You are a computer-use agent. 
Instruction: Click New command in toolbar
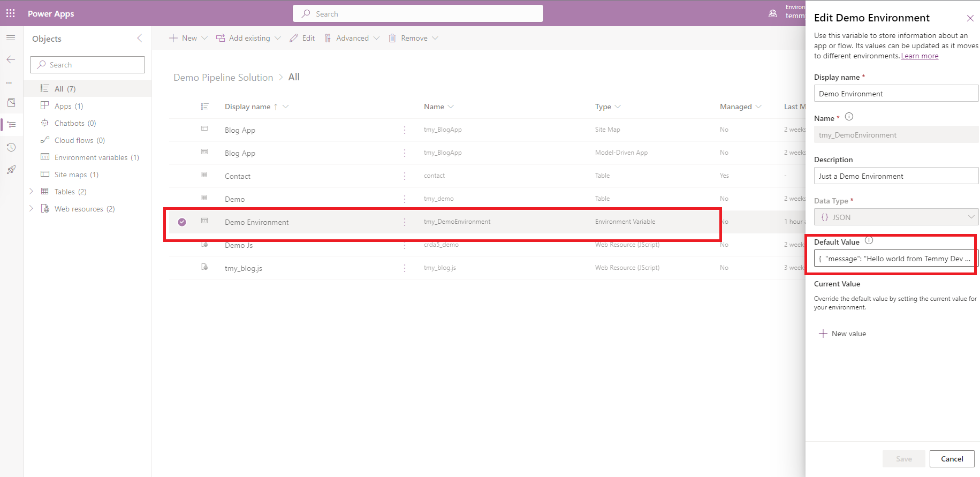pos(183,38)
